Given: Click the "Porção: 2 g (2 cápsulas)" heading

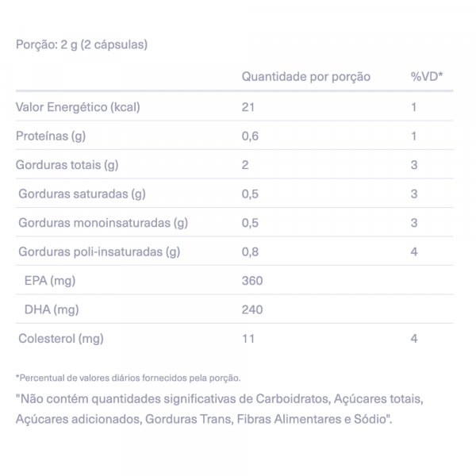Looking at the screenshot, I should coord(82,44).
